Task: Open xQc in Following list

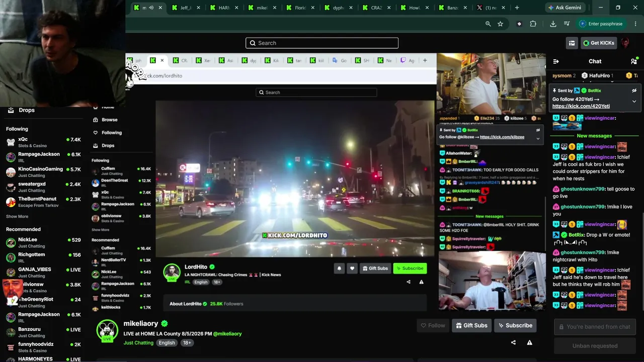Action: [x=43, y=142]
